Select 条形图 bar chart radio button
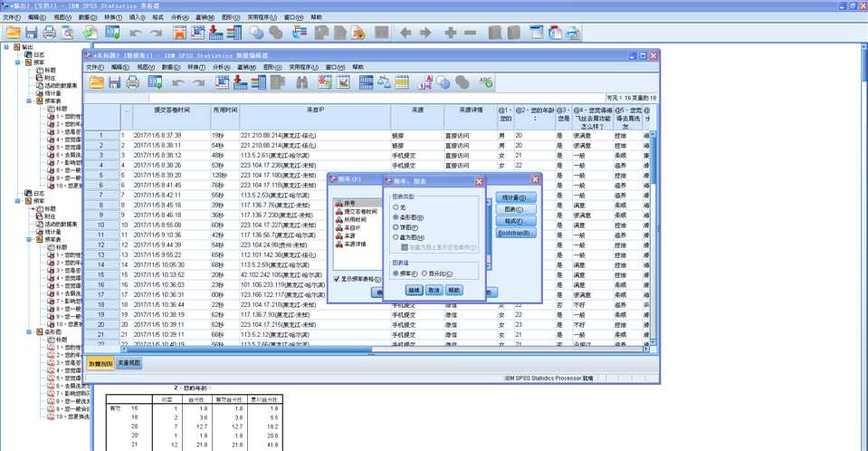This screenshot has height=451, width=868. click(x=396, y=217)
